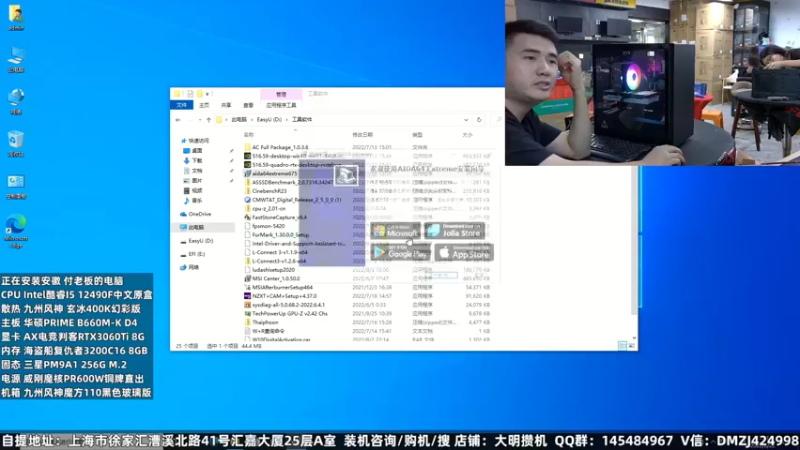The height and width of the screenshot is (450, 800).
Task: Click the App Store badge
Action: 464,252
